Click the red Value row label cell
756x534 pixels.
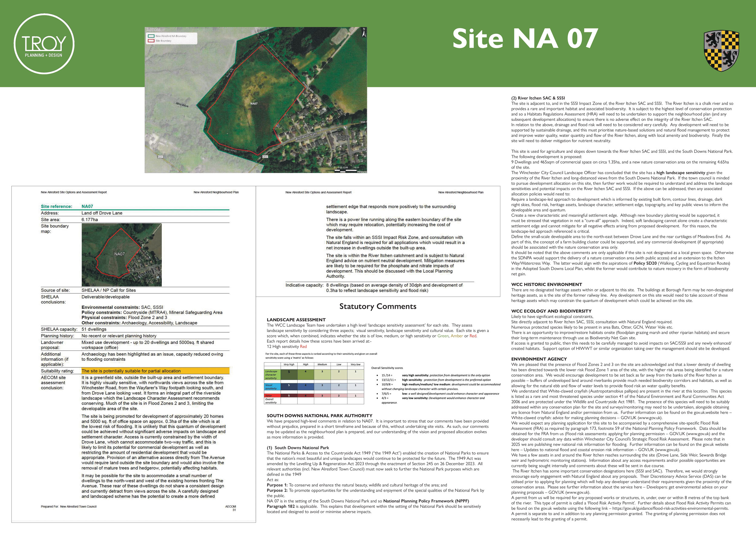click(x=272, y=396)
